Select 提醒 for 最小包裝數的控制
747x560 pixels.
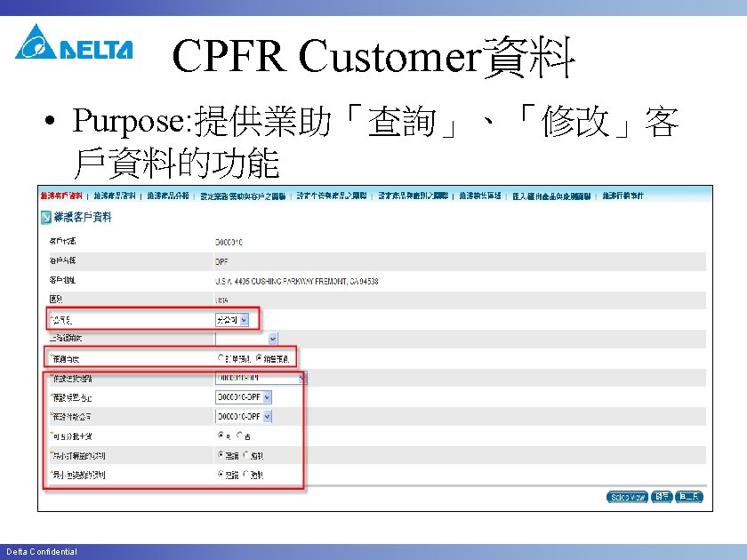[x=221, y=475]
